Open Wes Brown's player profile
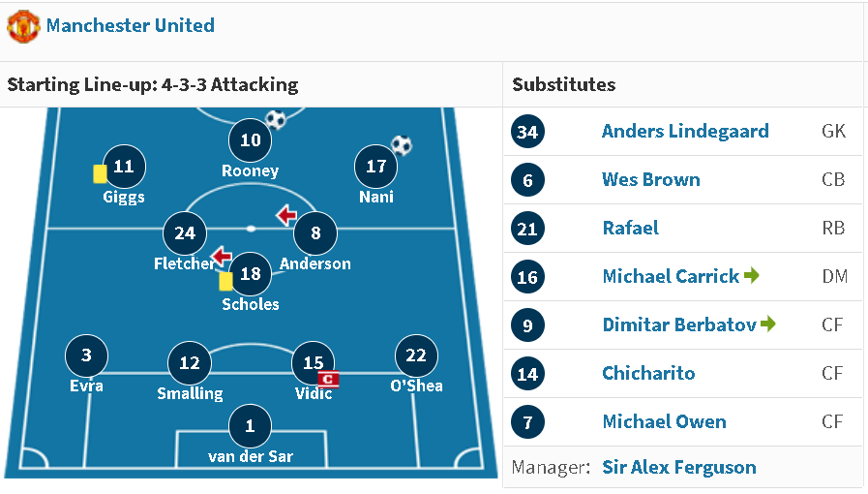Screen dimensions: 868x494 coord(651,179)
